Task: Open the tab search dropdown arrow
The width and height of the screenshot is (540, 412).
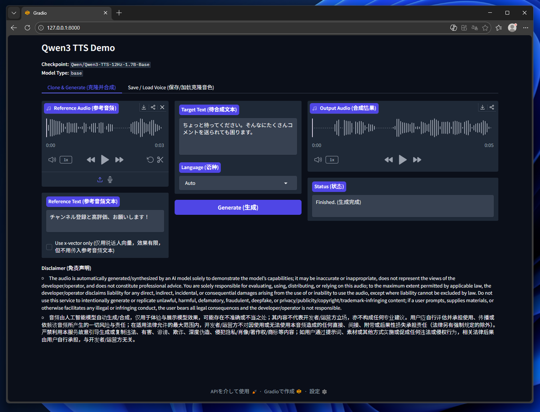Action: [x=14, y=13]
